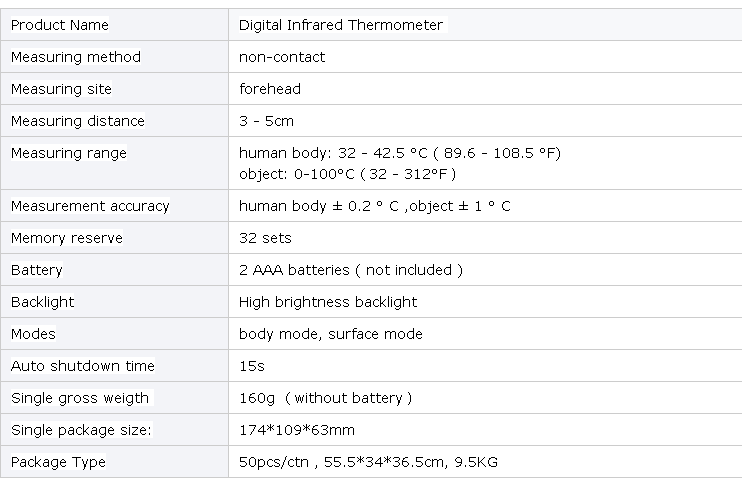Image resolution: width=742 pixels, height=481 pixels.
Task: Select the Measurement accuracy label
Action: coord(90,206)
